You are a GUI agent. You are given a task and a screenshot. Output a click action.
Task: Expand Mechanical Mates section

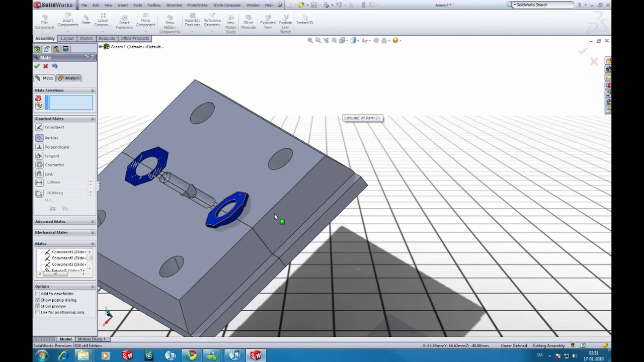(x=93, y=233)
